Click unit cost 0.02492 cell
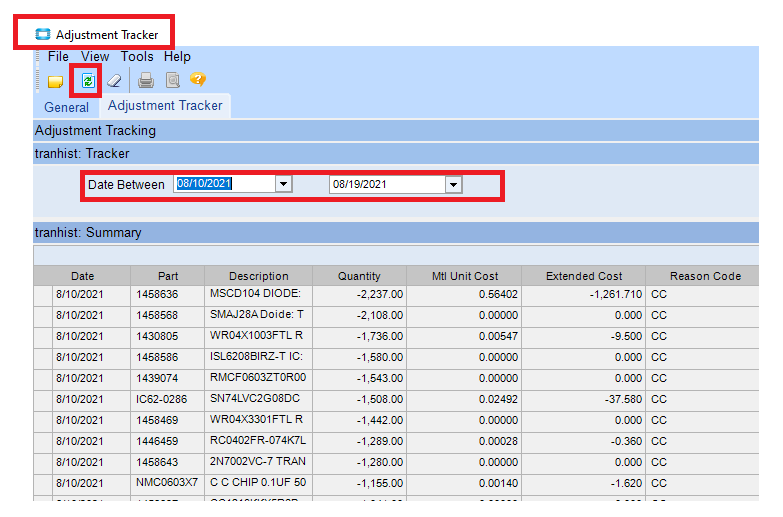 464,399
